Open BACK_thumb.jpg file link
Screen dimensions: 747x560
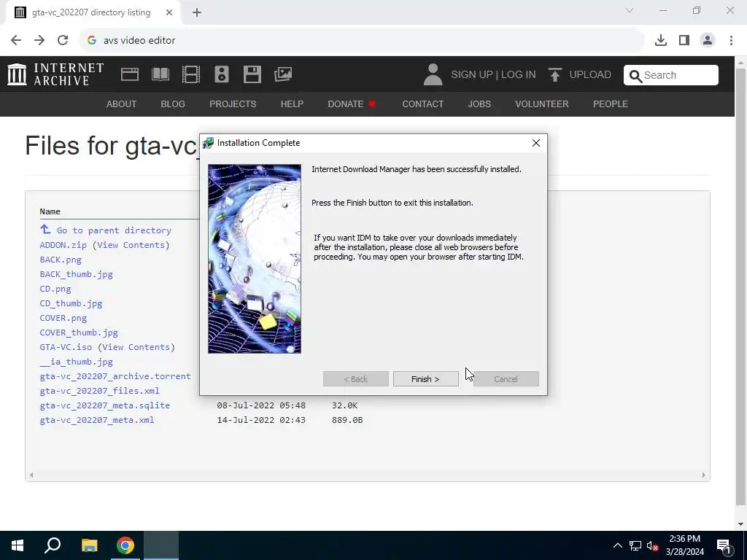[76, 274]
